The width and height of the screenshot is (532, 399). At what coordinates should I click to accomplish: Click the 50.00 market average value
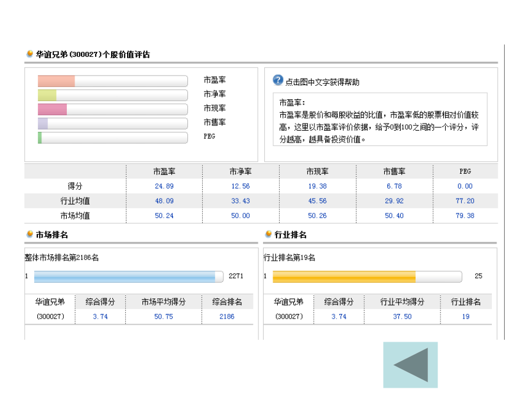[x=241, y=215]
